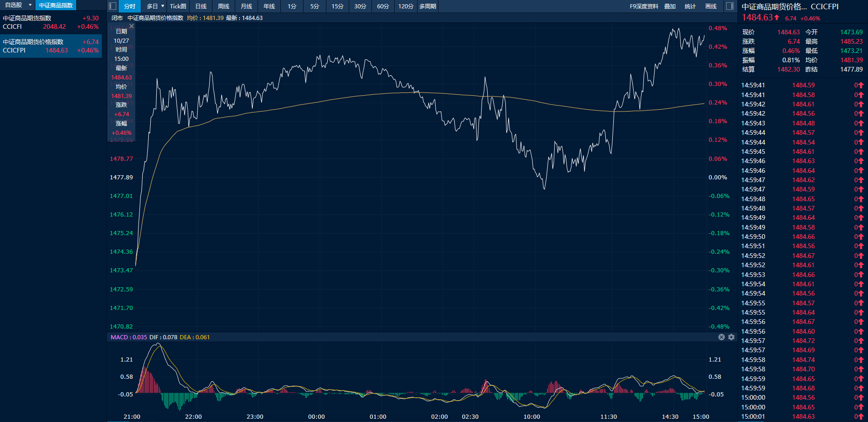Switch to the 中证商品指数 tab
Image resolution: width=868 pixels, height=422 pixels.
click(x=56, y=5)
